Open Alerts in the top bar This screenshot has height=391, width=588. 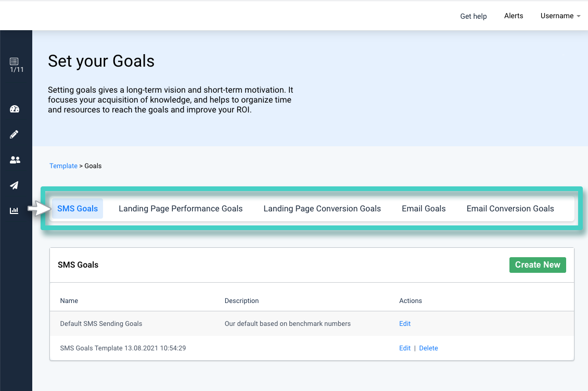pyautogui.click(x=514, y=16)
